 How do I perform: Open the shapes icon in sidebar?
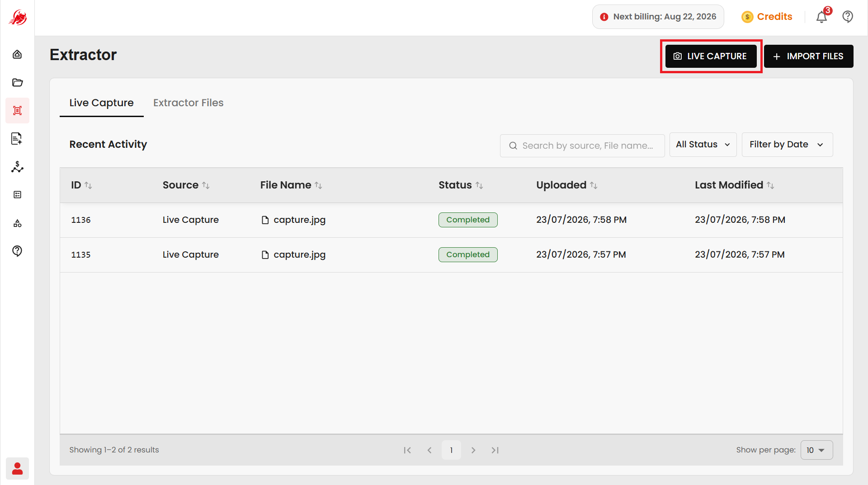[17, 223]
